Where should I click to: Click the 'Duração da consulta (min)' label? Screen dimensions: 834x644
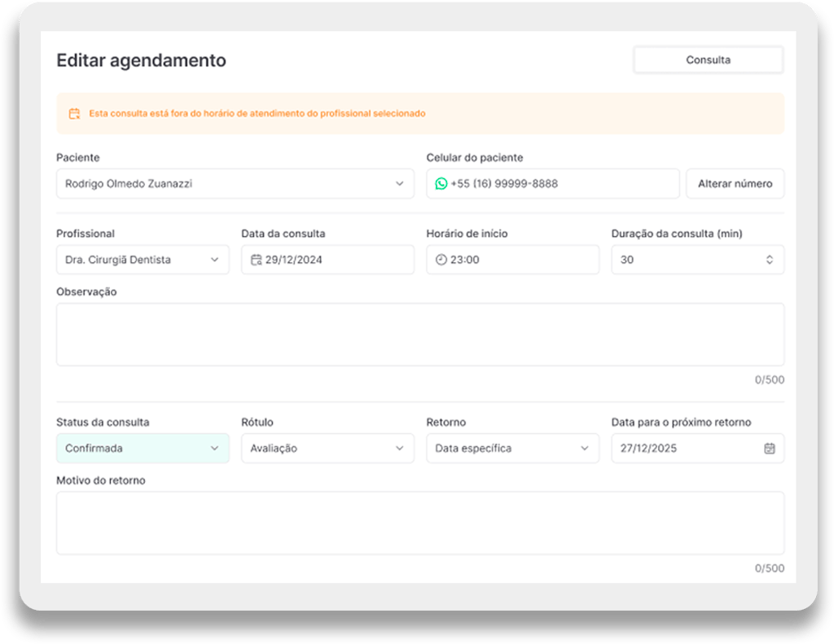click(x=677, y=234)
